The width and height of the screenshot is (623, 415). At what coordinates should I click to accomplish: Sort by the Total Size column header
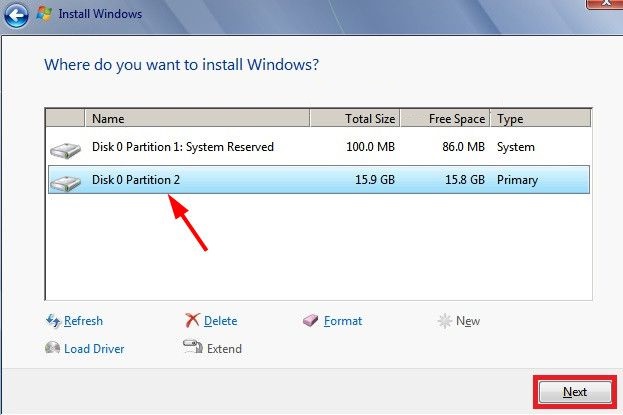[x=355, y=118]
